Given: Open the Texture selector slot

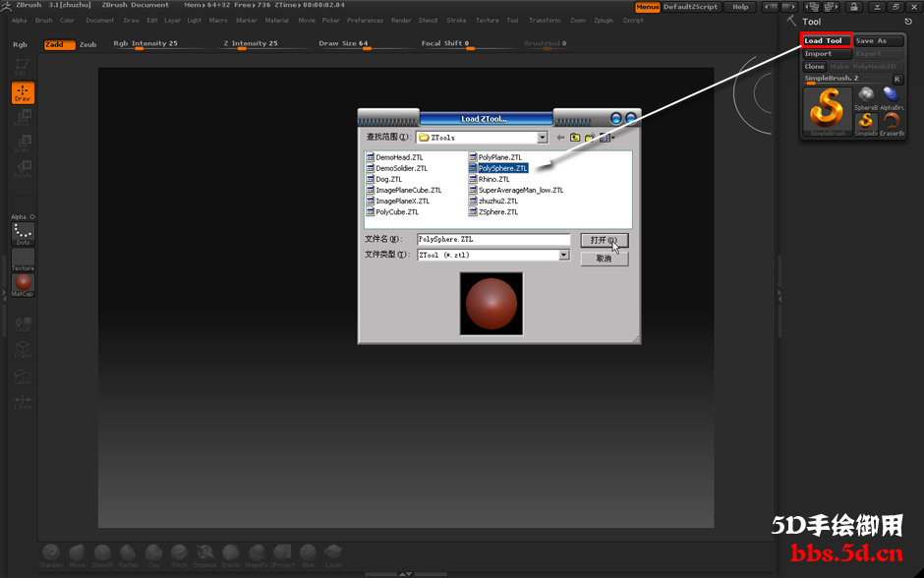Looking at the screenshot, I should pyautogui.click(x=23, y=260).
